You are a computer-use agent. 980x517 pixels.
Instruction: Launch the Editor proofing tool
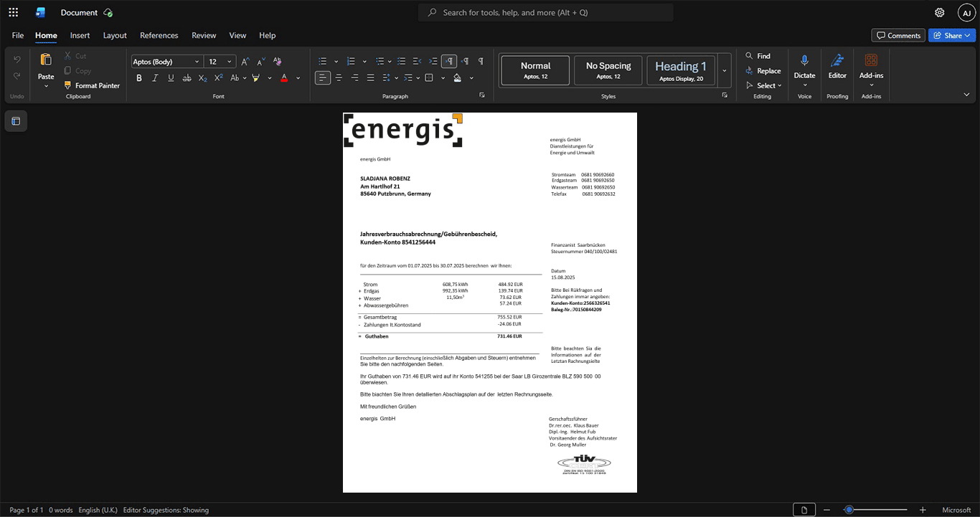tap(837, 67)
